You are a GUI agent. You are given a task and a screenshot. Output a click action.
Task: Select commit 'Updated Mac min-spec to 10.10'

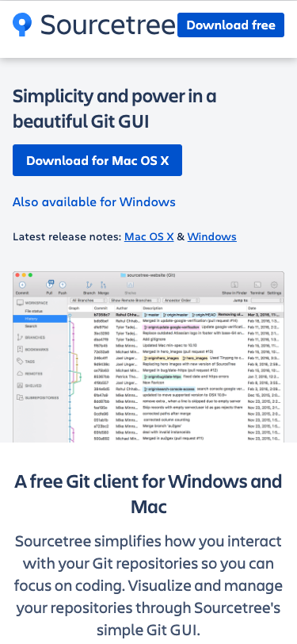[x=176, y=346]
